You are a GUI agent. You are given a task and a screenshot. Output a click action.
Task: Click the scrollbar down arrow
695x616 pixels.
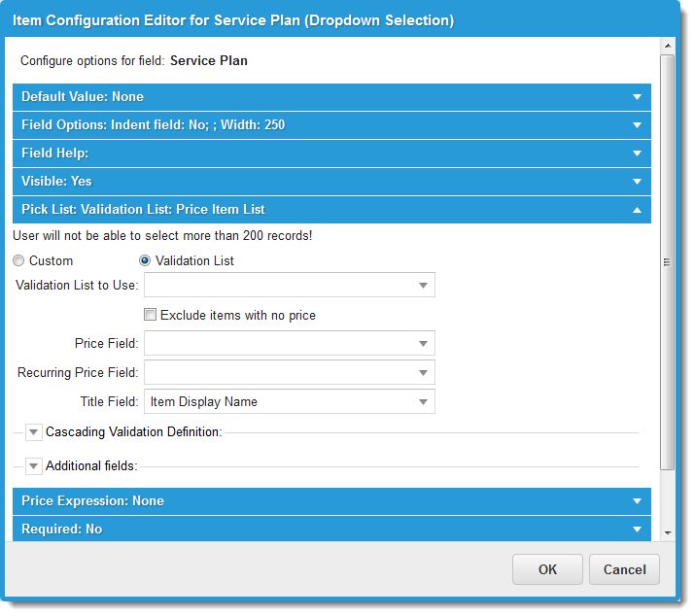(667, 532)
